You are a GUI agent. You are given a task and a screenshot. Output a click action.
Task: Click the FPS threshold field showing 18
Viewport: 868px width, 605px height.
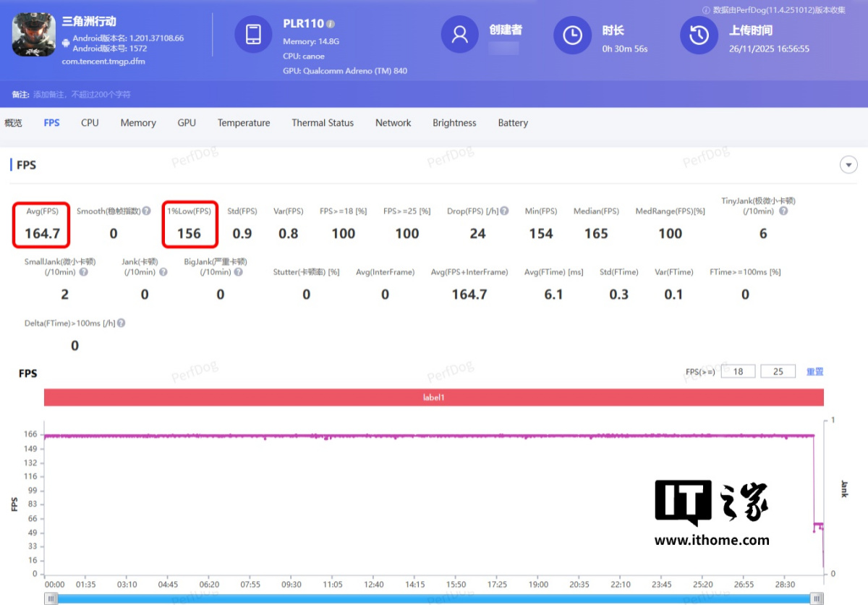738,371
